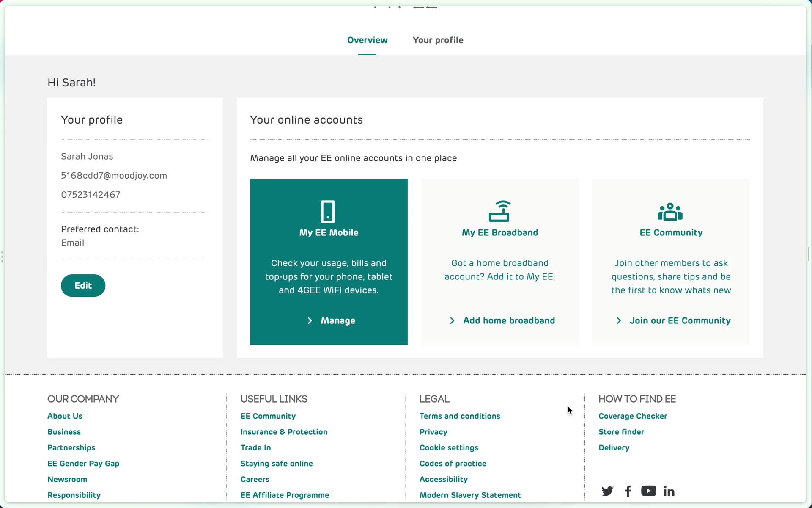Select the My EE Broadband heading
This screenshot has height=508, width=812.
pyautogui.click(x=500, y=233)
